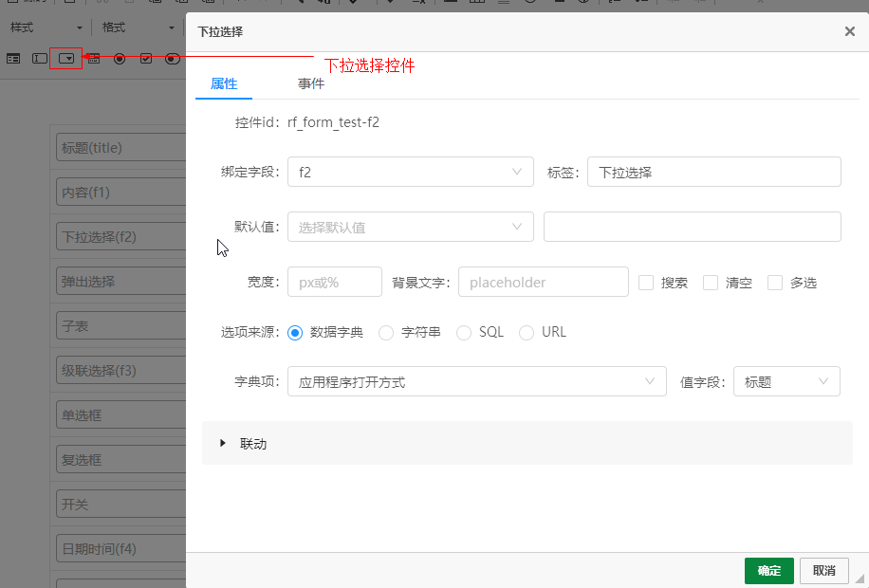Select the radio button control icon
The height and width of the screenshot is (588, 869).
click(120, 59)
